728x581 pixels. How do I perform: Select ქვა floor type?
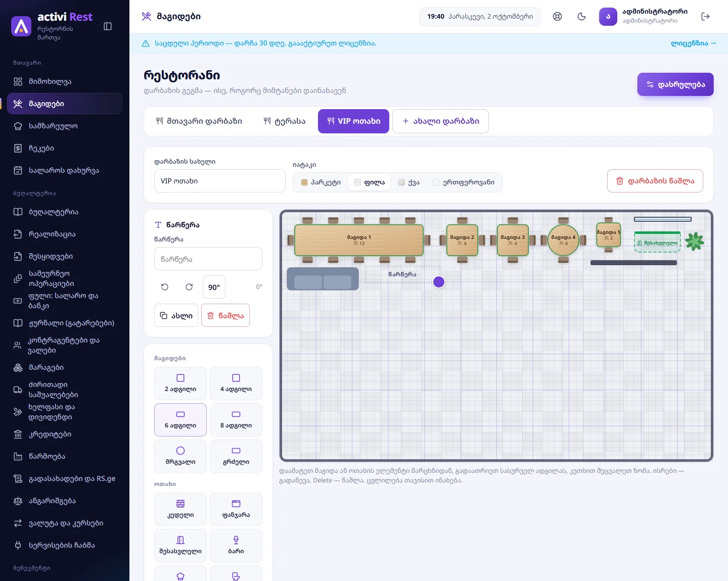409,182
